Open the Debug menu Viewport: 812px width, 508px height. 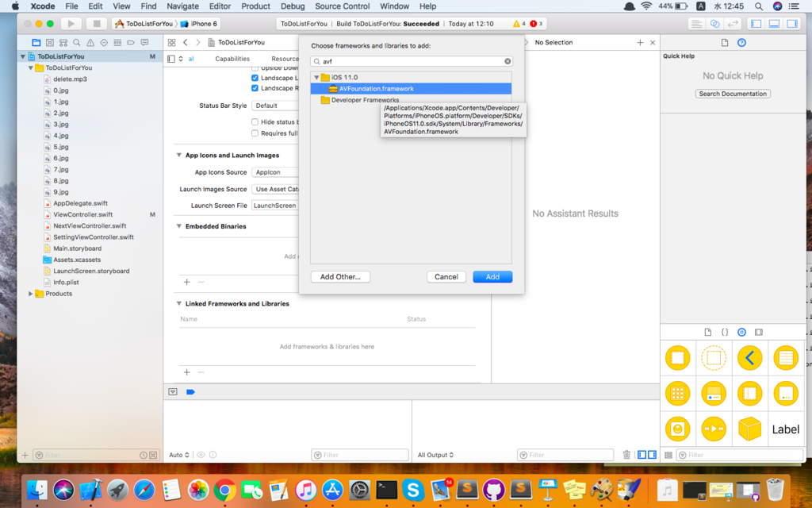(x=293, y=6)
